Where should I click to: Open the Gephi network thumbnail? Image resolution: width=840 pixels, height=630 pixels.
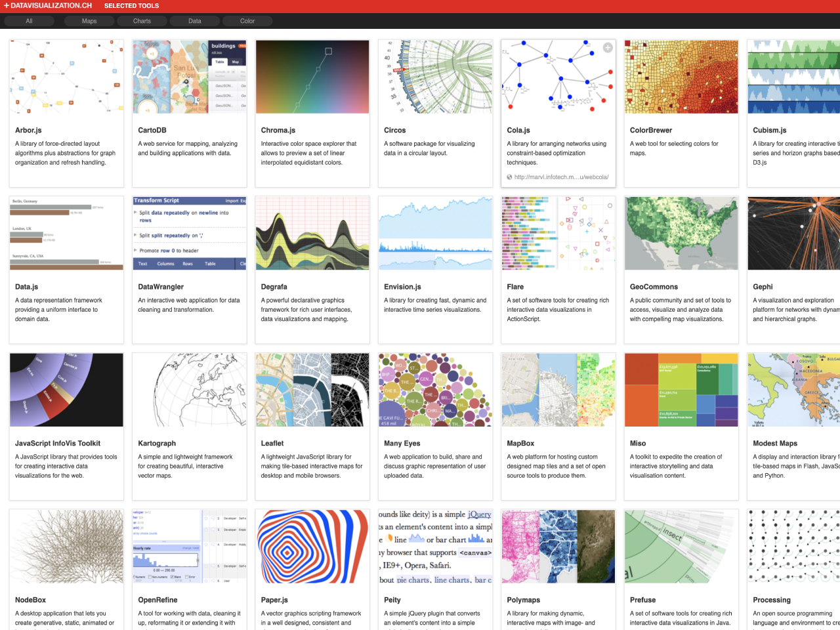[x=794, y=234]
